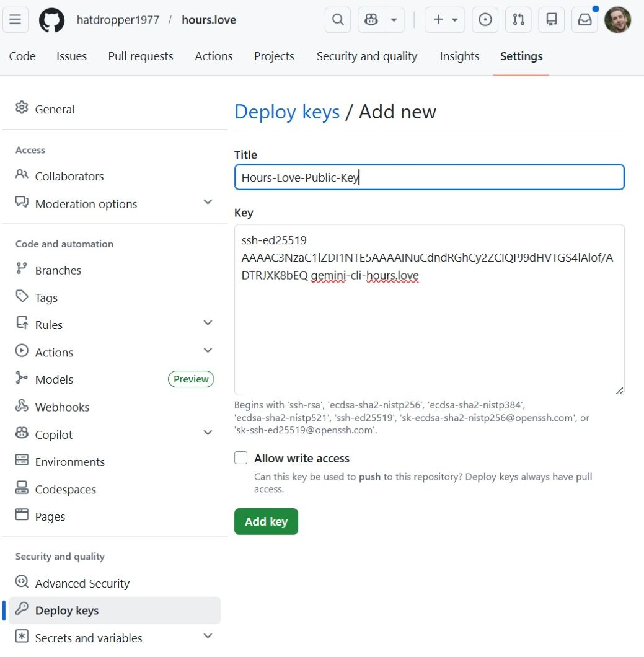Click the hamburger menu icon
This screenshot has height=657, width=644.
(15, 19)
